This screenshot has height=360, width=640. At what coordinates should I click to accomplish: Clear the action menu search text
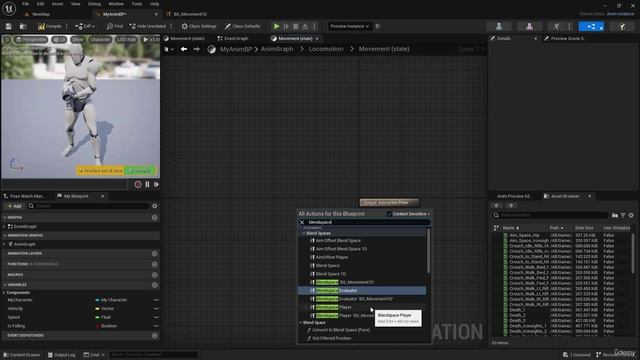click(302, 222)
